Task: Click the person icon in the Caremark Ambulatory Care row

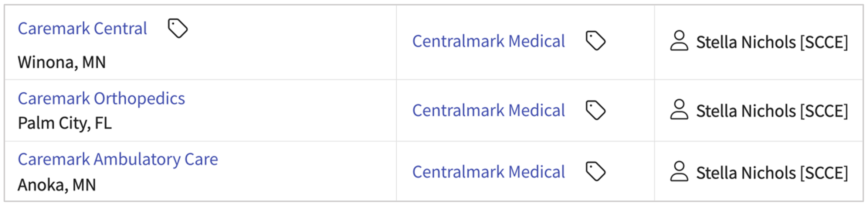Action: click(679, 172)
